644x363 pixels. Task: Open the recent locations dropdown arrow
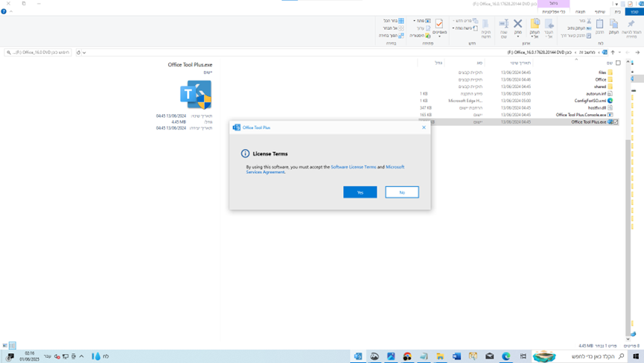(619, 52)
